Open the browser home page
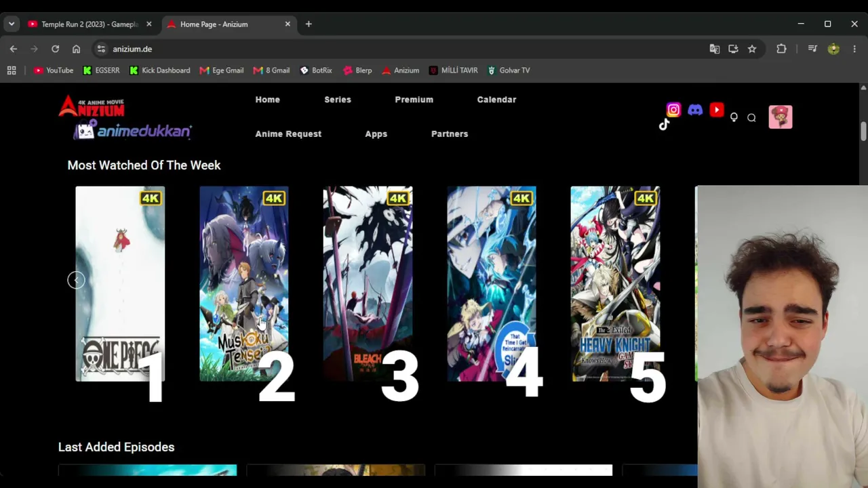868x488 pixels. [76, 49]
